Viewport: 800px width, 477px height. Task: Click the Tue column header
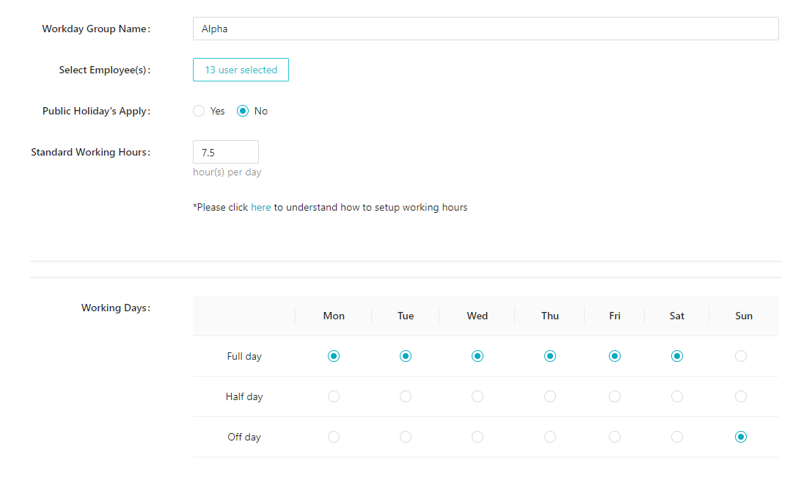coord(406,316)
